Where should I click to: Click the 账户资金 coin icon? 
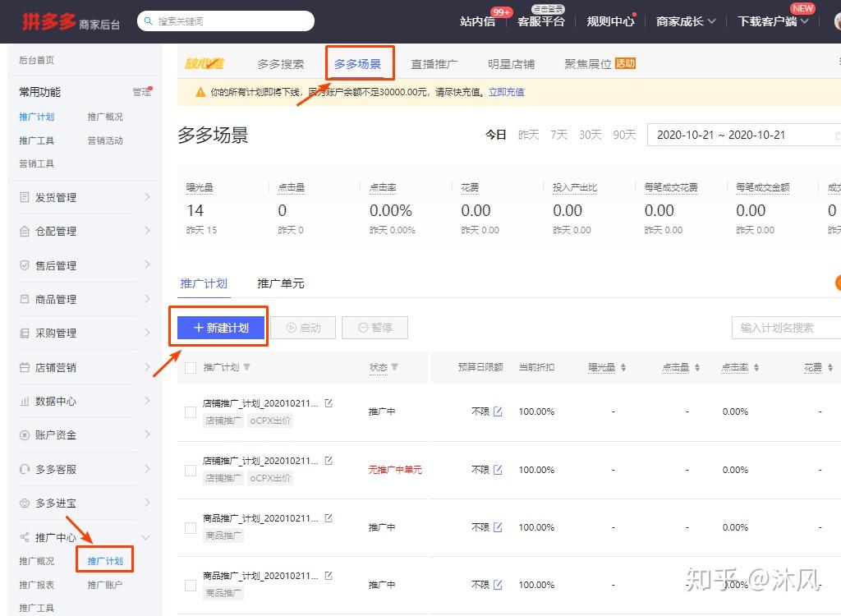(x=24, y=435)
